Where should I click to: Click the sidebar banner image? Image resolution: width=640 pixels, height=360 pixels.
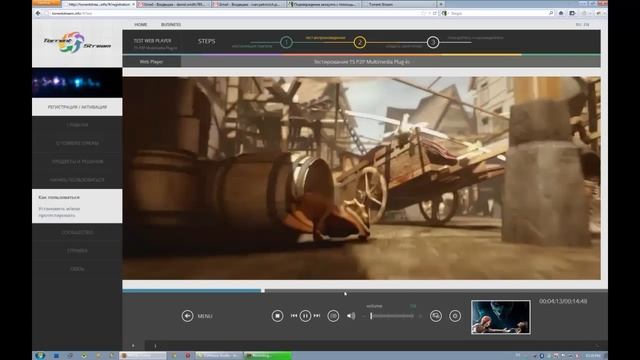pos(77,83)
